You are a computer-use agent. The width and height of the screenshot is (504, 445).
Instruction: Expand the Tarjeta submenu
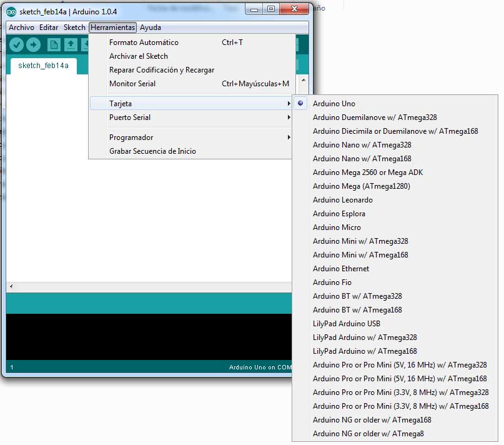(x=191, y=104)
